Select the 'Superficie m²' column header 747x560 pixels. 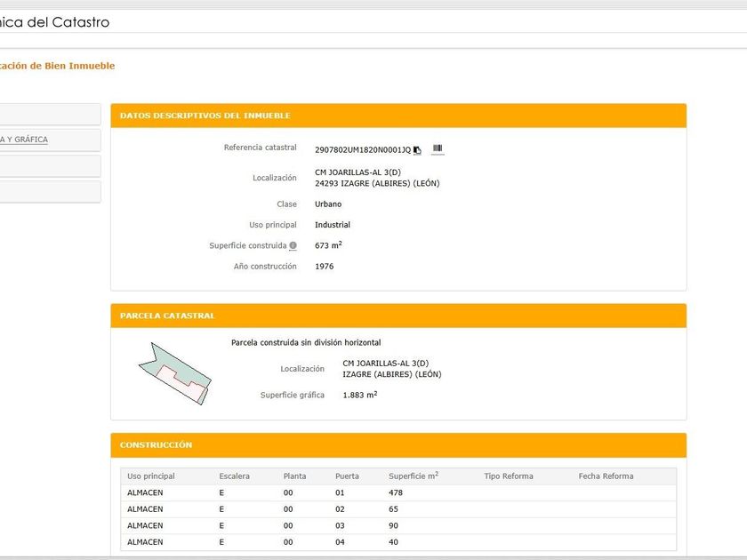pyautogui.click(x=413, y=476)
